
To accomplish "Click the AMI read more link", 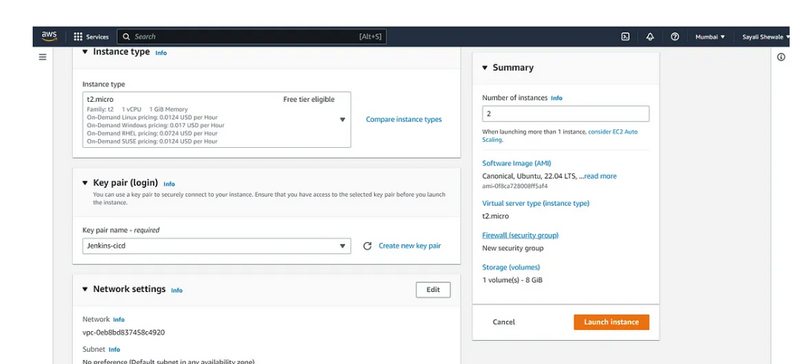I will (x=601, y=176).
